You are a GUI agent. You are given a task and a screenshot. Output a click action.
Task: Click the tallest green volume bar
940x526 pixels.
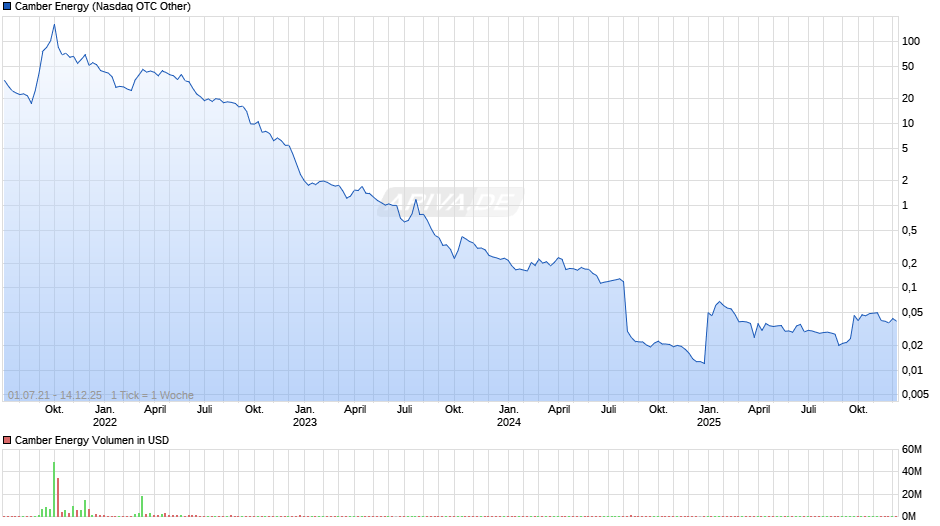click(54, 489)
